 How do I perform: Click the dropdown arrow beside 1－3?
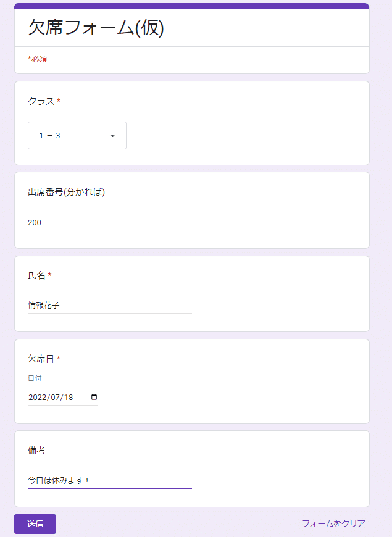click(112, 136)
